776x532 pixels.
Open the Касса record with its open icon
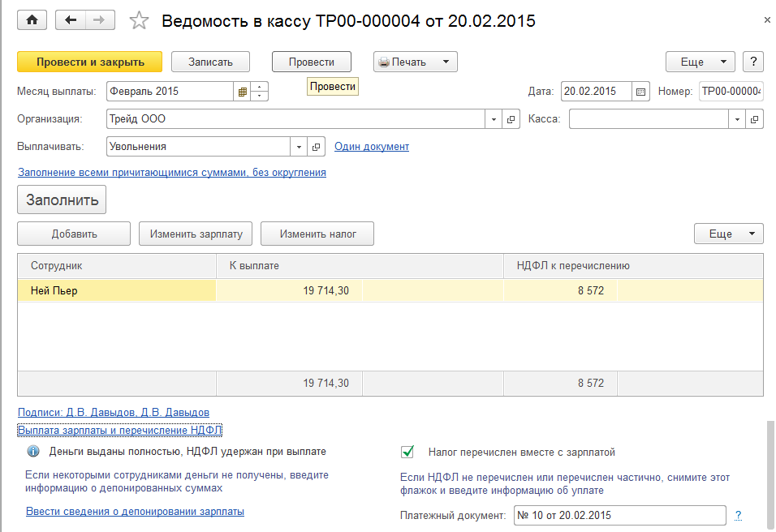(755, 119)
